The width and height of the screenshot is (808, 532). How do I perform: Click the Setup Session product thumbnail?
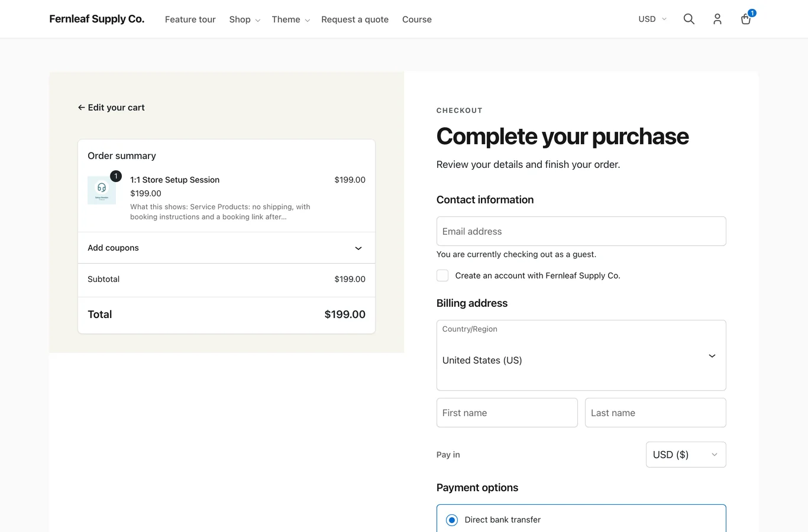point(102,190)
